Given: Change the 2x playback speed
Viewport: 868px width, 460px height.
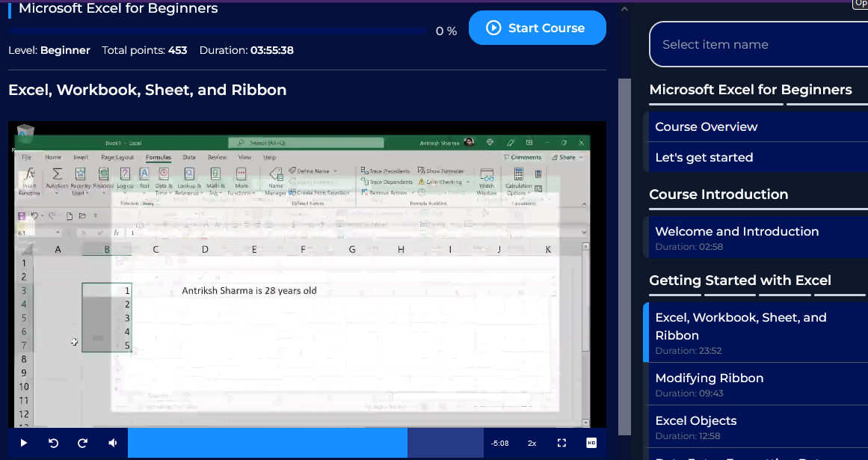Looking at the screenshot, I should (532, 443).
